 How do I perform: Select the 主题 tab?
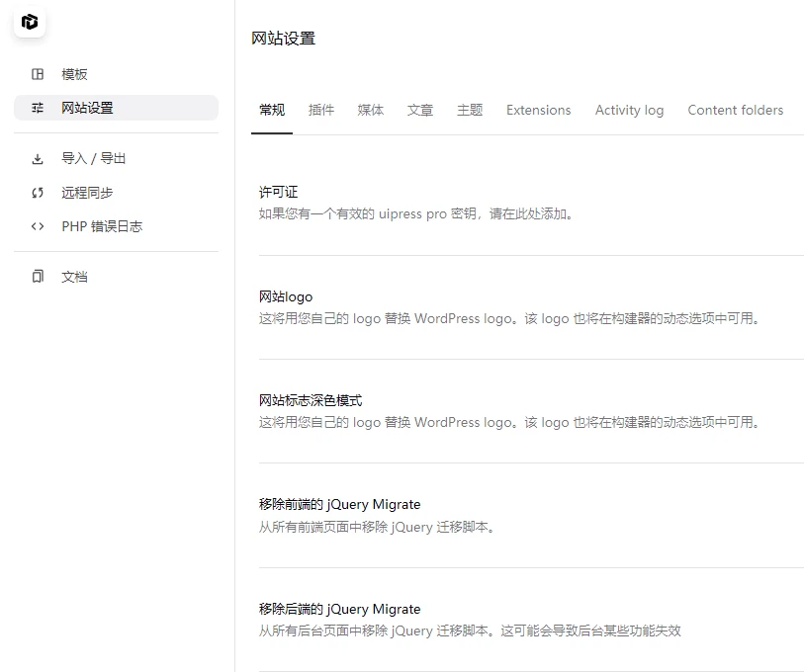469,111
